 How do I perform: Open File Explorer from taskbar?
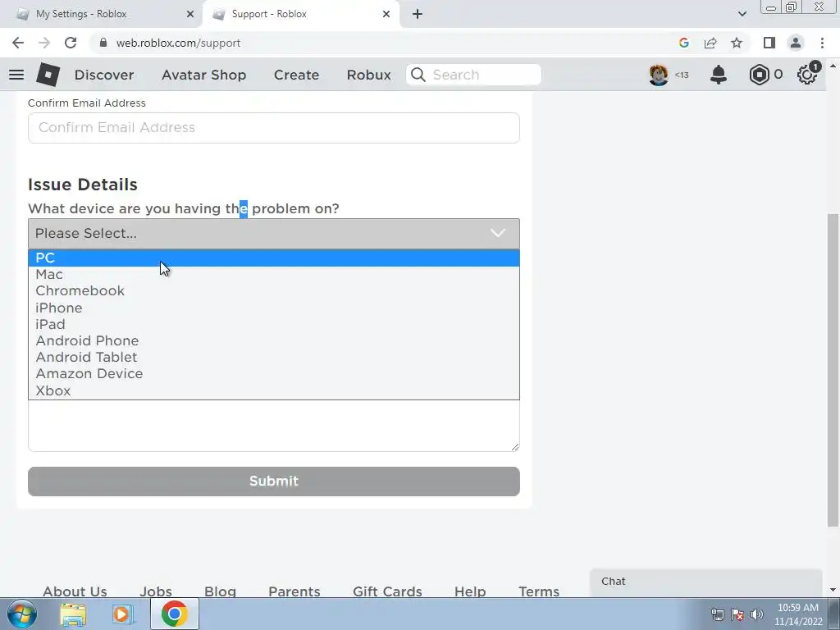(73, 614)
